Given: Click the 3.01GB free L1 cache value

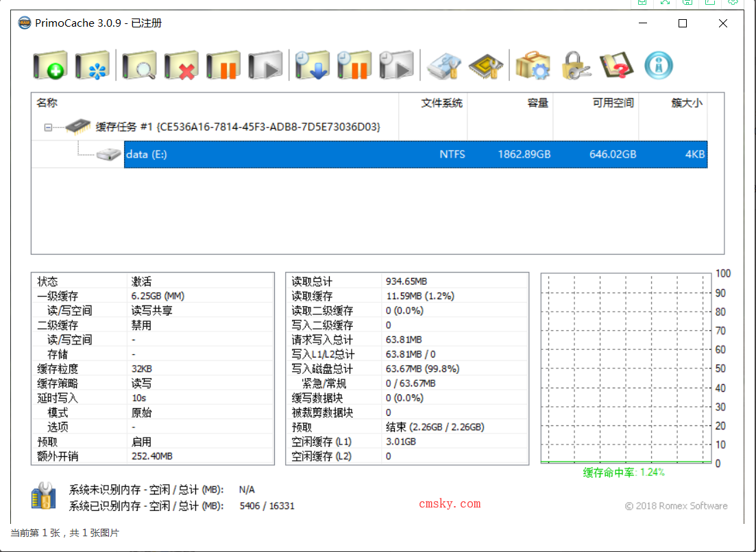Looking at the screenshot, I should coord(401,442).
